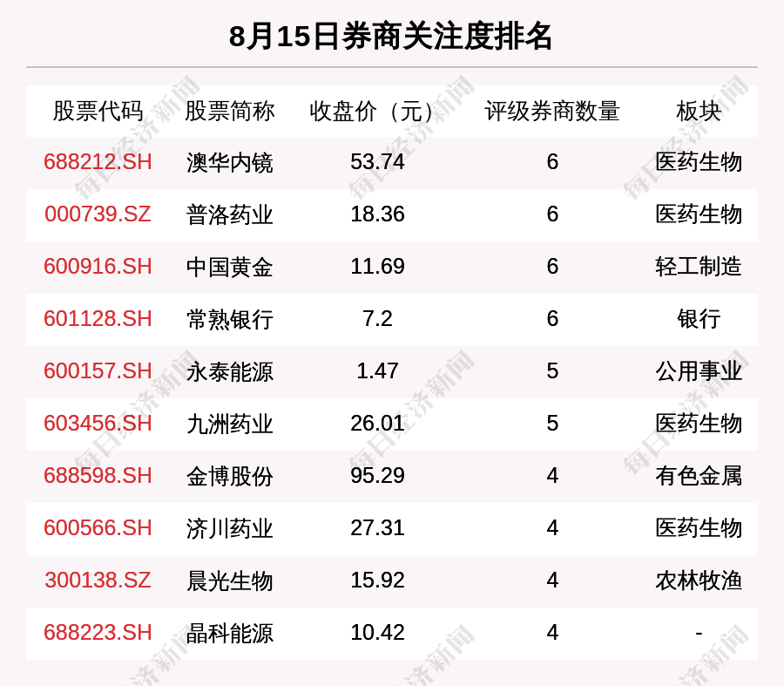Select stock name 晨光生物

(229, 581)
